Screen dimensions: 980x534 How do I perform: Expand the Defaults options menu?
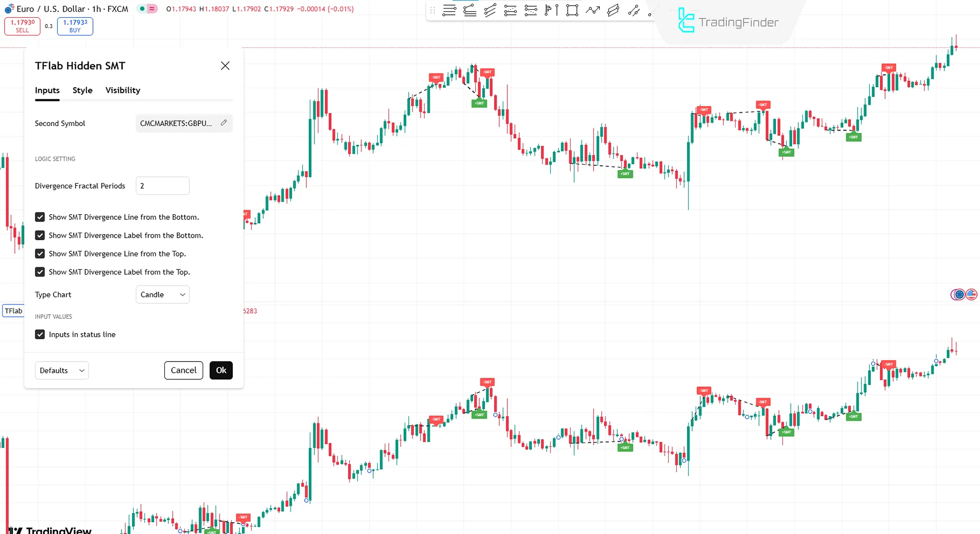coord(61,370)
